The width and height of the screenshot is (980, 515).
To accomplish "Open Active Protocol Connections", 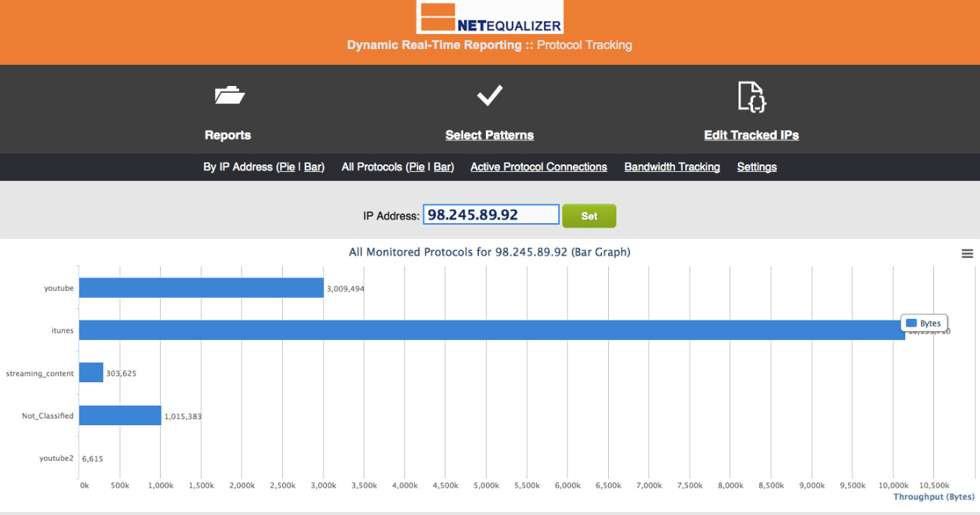I will [x=539, y=167].
